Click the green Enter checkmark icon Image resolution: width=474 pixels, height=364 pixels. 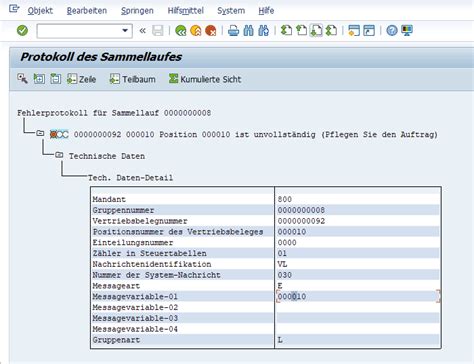(22, 31)
